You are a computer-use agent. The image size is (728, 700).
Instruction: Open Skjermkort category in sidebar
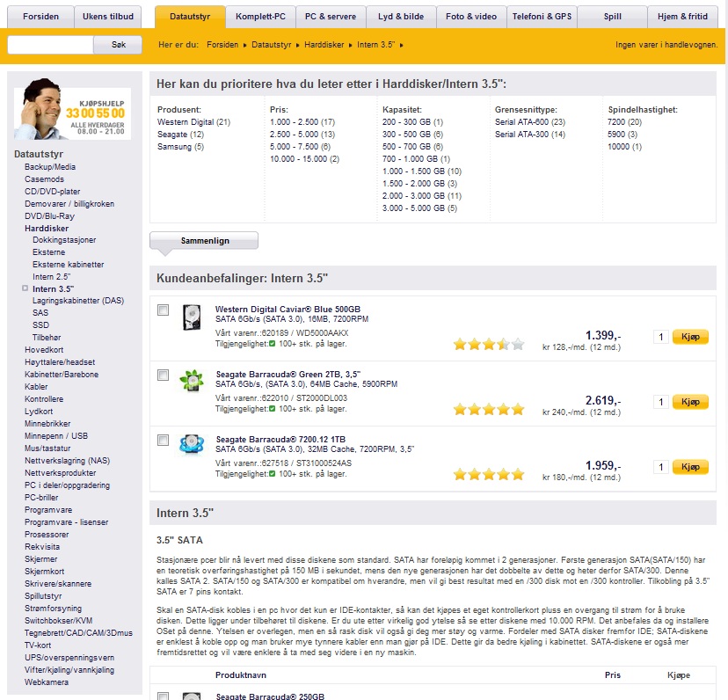pos(45,572)
